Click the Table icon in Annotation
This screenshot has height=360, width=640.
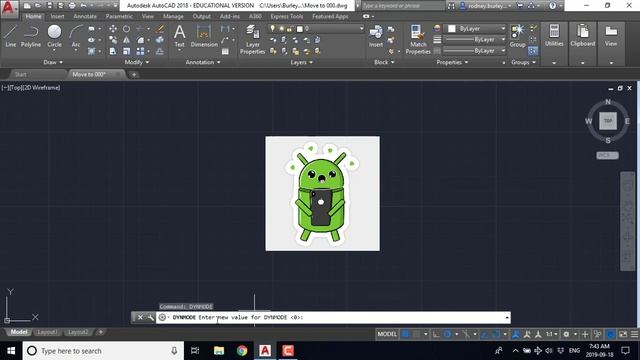225,51
